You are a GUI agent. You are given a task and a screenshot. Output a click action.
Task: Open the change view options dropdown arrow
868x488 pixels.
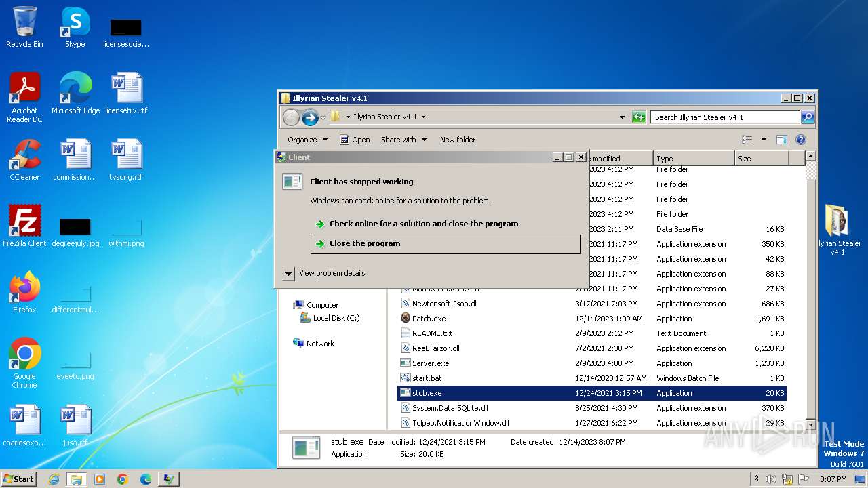pos(764,140)
